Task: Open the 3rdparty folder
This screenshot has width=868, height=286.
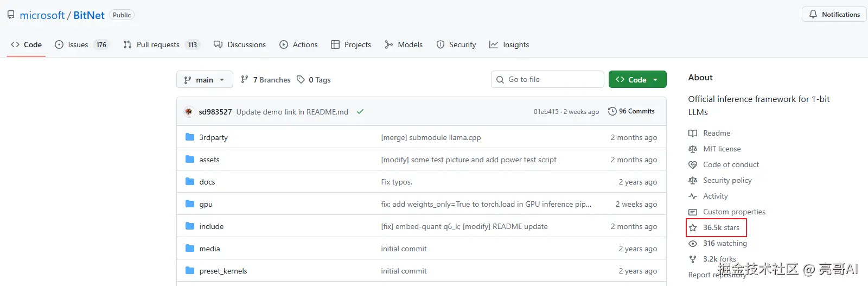Action: pyautogui.click(x=213, y=137)
